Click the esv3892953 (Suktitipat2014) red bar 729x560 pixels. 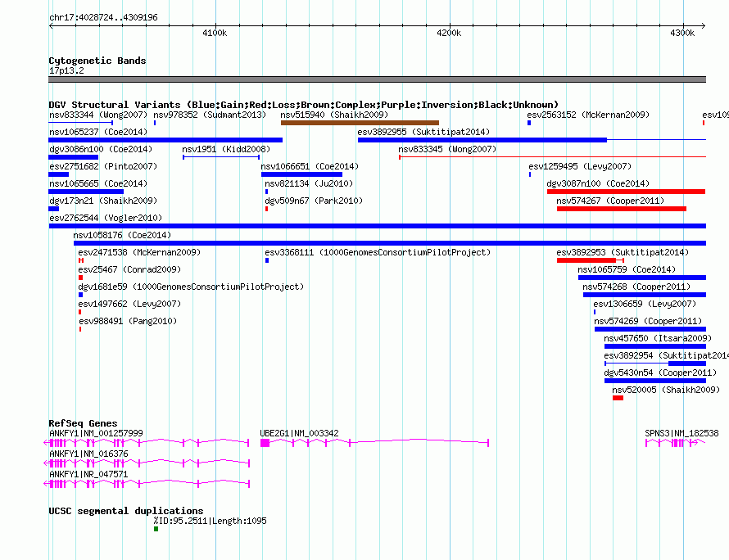pyautogui.click(x=586, y=260)
